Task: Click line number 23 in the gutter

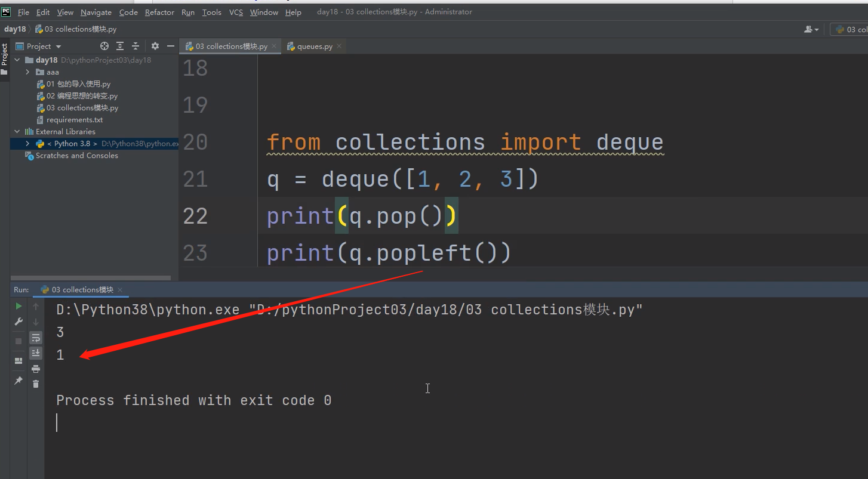Action: pyautogui.click(x=195, y=253)
